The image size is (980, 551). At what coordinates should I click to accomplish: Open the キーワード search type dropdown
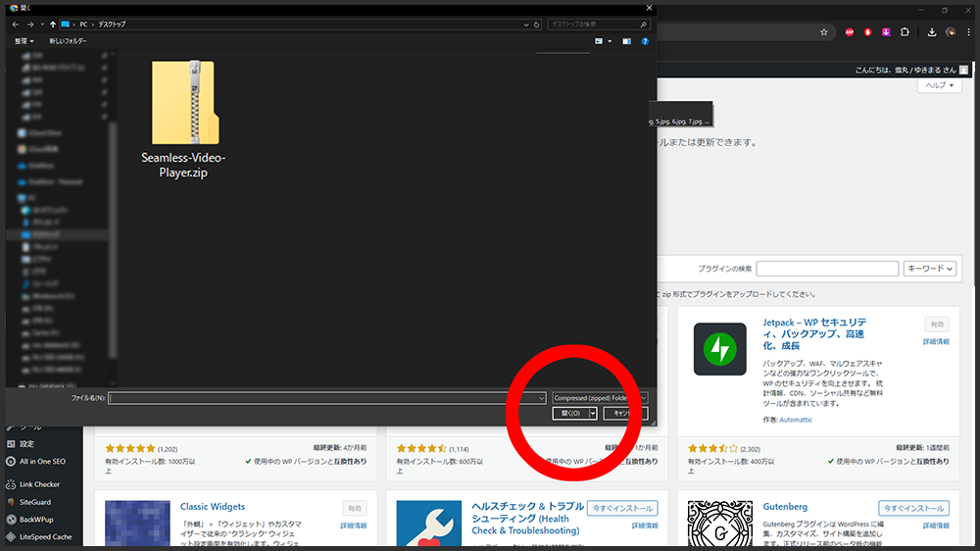pos(929,269)
